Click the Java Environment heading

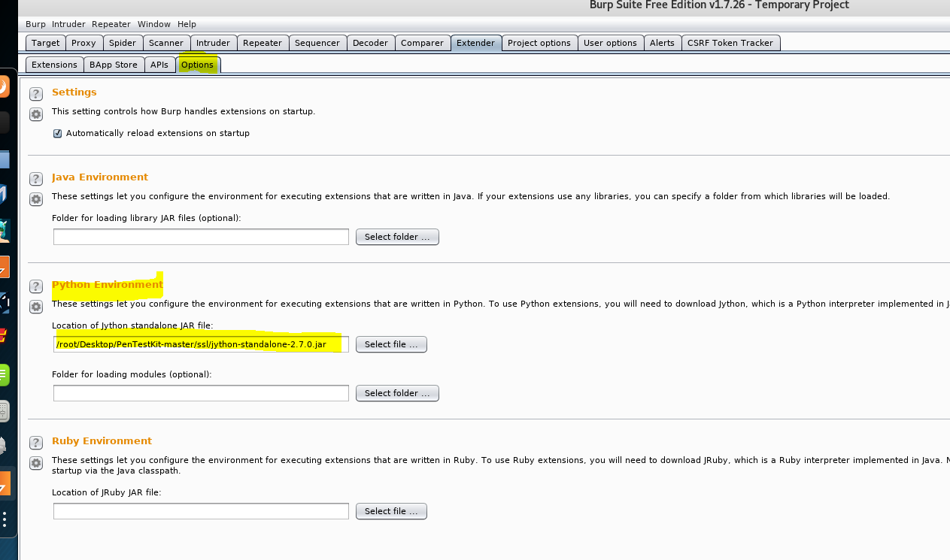pos(100,177)
